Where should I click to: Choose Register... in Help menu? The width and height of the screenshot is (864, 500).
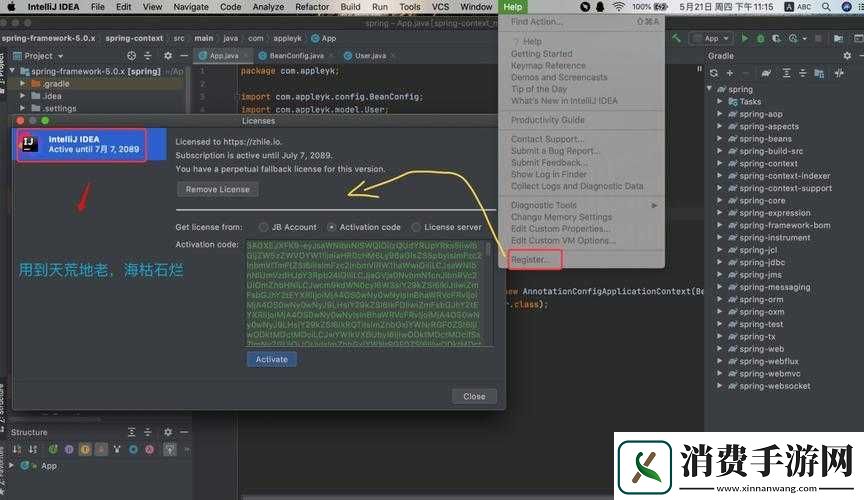(529, 260)
